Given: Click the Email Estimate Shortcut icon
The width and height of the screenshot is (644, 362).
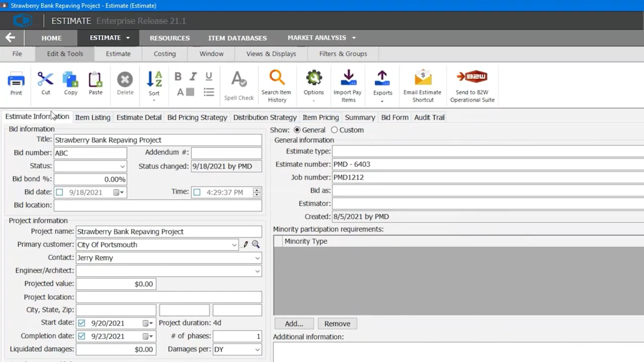Looking at the screenshot, I should pyautogui.click(x=422, y=83).
